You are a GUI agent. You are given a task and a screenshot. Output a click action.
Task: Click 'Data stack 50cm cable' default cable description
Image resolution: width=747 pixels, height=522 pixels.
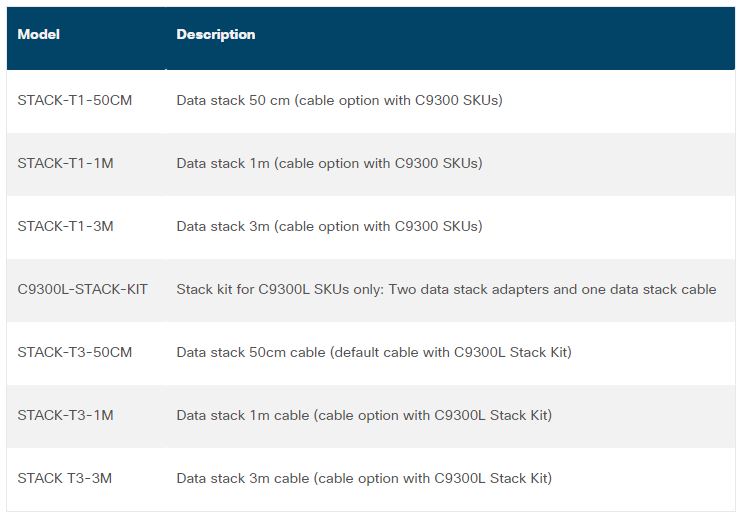[374, 352]
